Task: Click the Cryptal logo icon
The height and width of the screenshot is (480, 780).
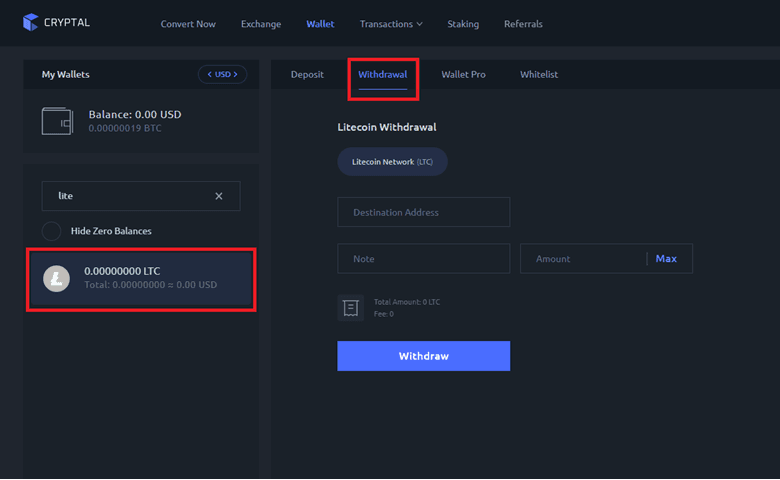Action: (30, 22)
